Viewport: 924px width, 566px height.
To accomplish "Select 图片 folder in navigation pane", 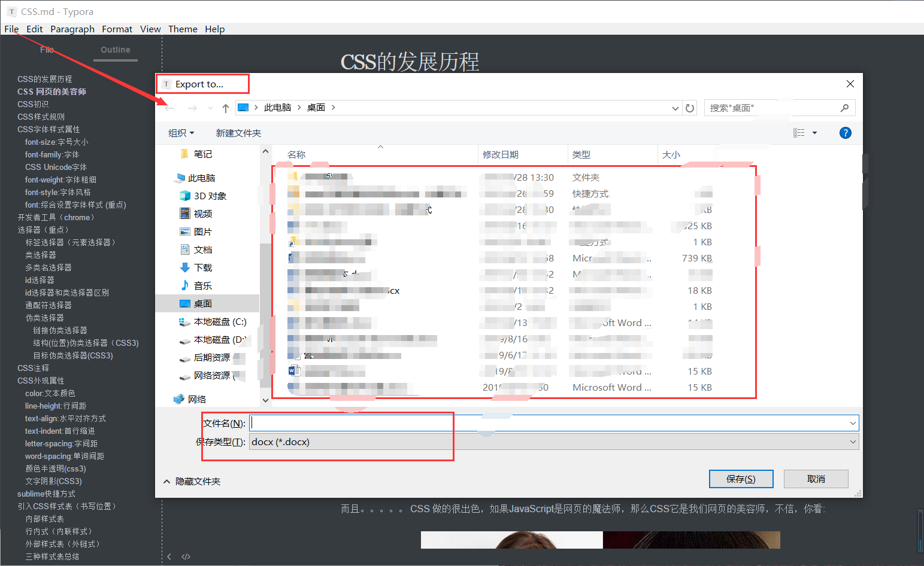I will pos(202,232).
